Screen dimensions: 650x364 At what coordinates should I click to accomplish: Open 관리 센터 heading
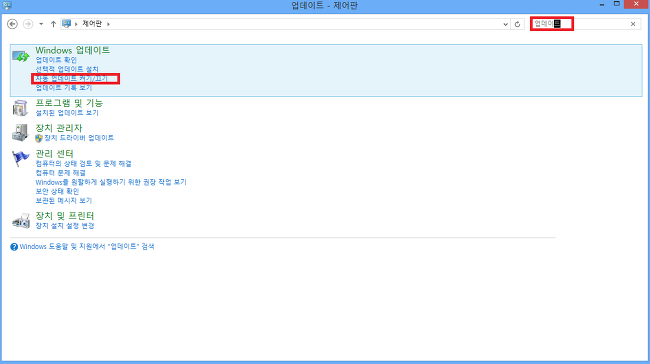click(x=54, y=154)
